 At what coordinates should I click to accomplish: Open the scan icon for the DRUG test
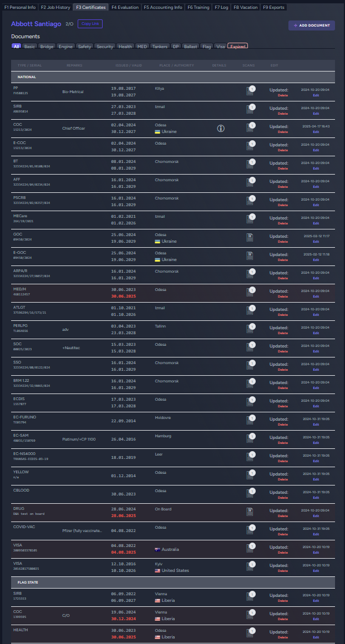click(x=250, y=513)
